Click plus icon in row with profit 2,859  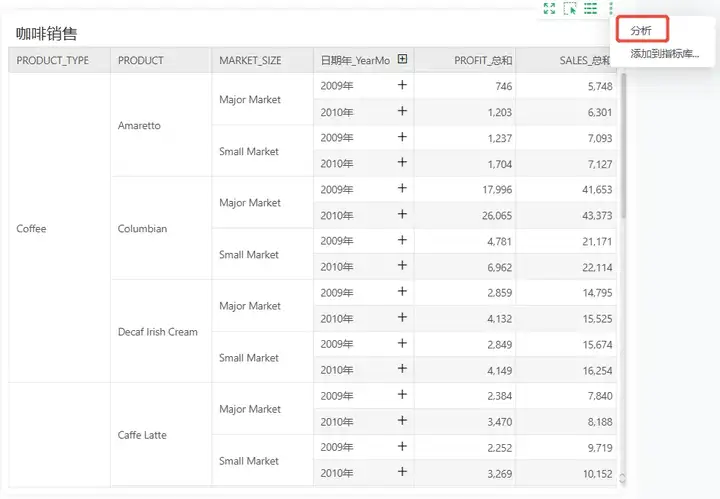[x=402, y=291]
